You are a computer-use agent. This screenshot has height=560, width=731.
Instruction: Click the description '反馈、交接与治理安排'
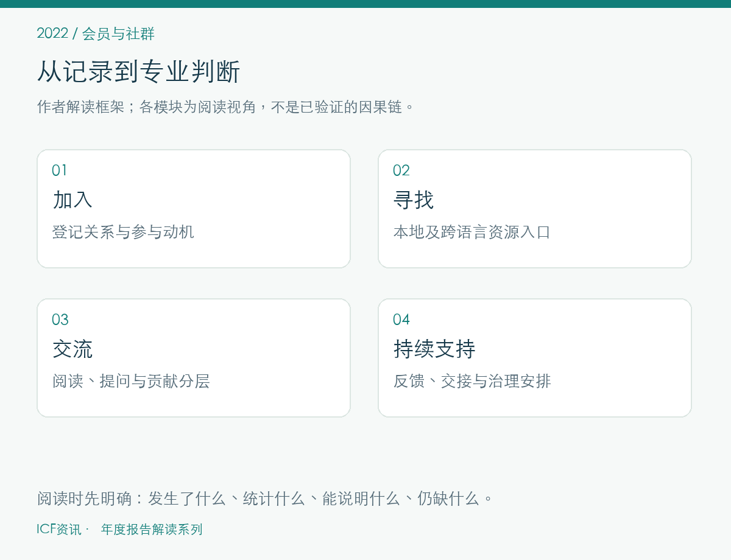(472, 381)
